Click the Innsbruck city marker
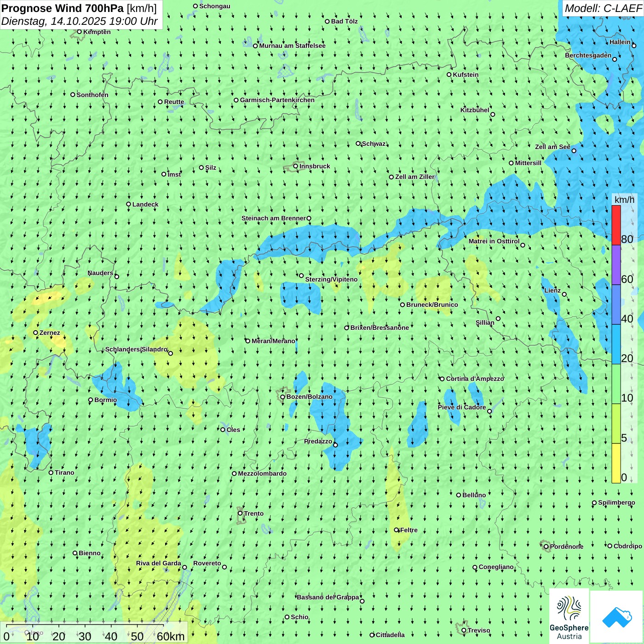The image size is (644, 644). coord(296,166)
